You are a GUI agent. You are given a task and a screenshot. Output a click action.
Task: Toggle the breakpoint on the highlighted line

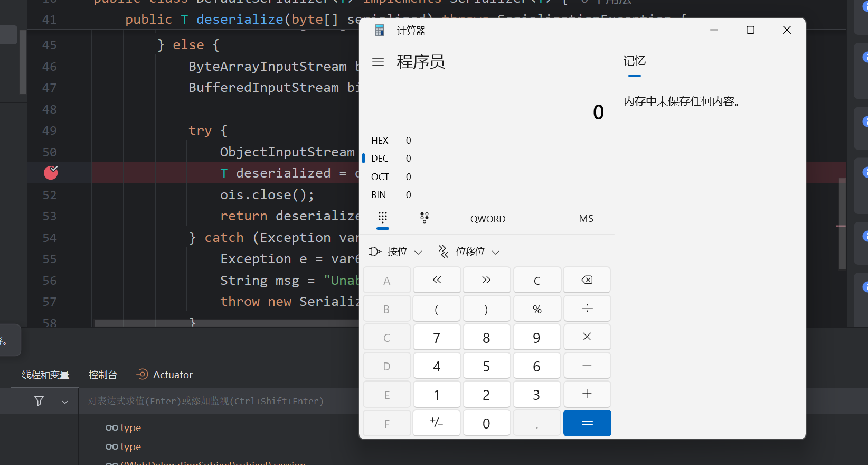pyautogui.click(x=51, y=172)
